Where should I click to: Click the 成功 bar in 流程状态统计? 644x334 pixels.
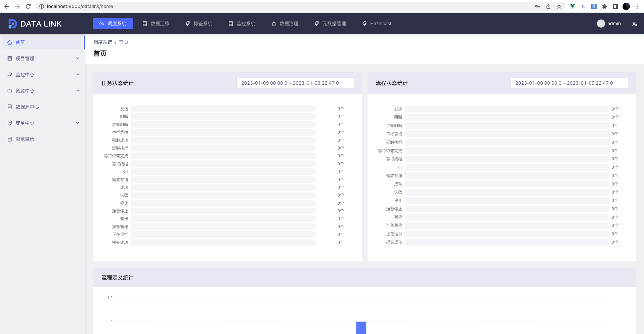[507, 184]
